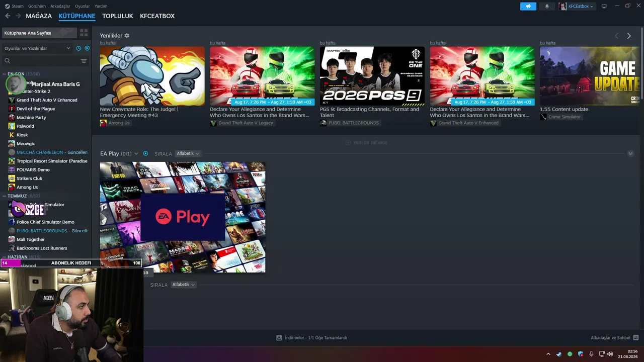Screen dimensions: 644x362
Task: Open the Oyunlar menu
Action: tap(83, 6)
